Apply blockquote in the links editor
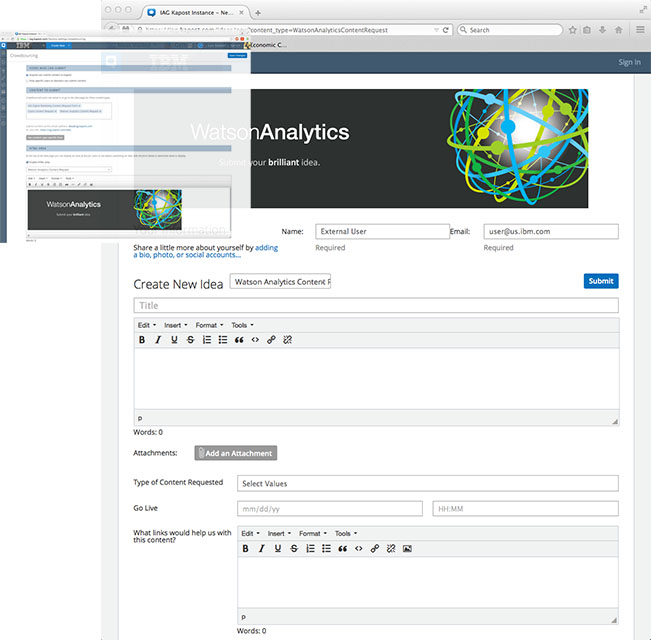 click(x=343, y=549)
